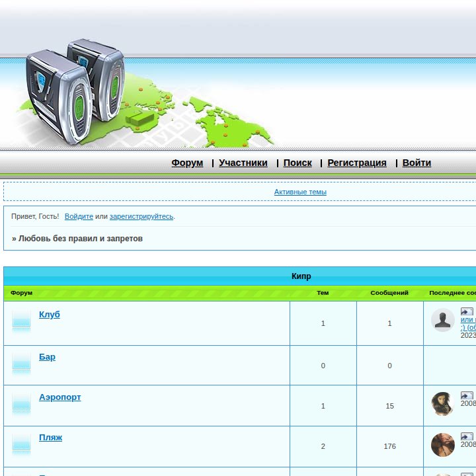
Task: Click the зарегистрируйтесь link
Action: 141,216
